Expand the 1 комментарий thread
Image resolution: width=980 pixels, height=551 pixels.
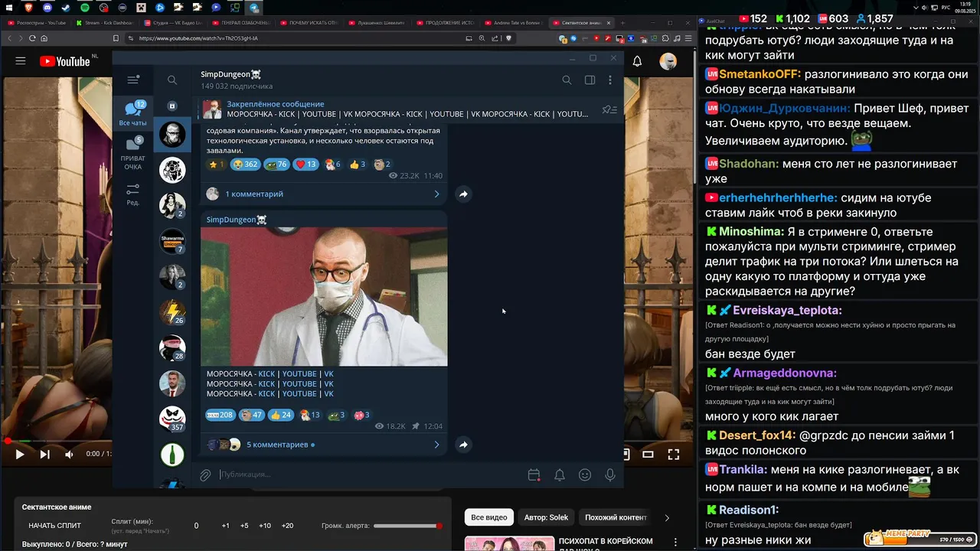click(x=324, y=194)
